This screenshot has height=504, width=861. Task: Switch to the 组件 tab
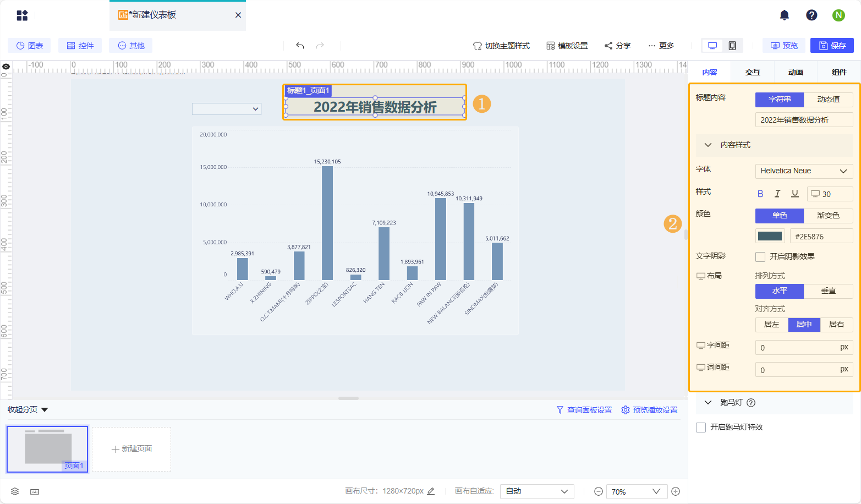click(x=839, y=72)
